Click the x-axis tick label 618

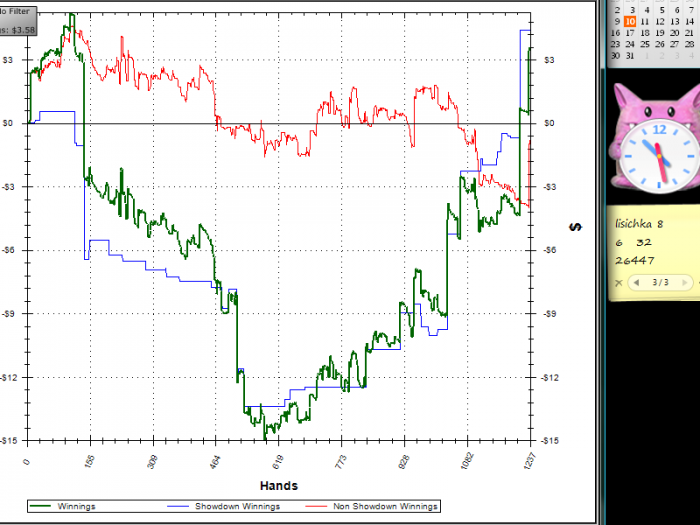pyautogui.click(x=278, y=461)
